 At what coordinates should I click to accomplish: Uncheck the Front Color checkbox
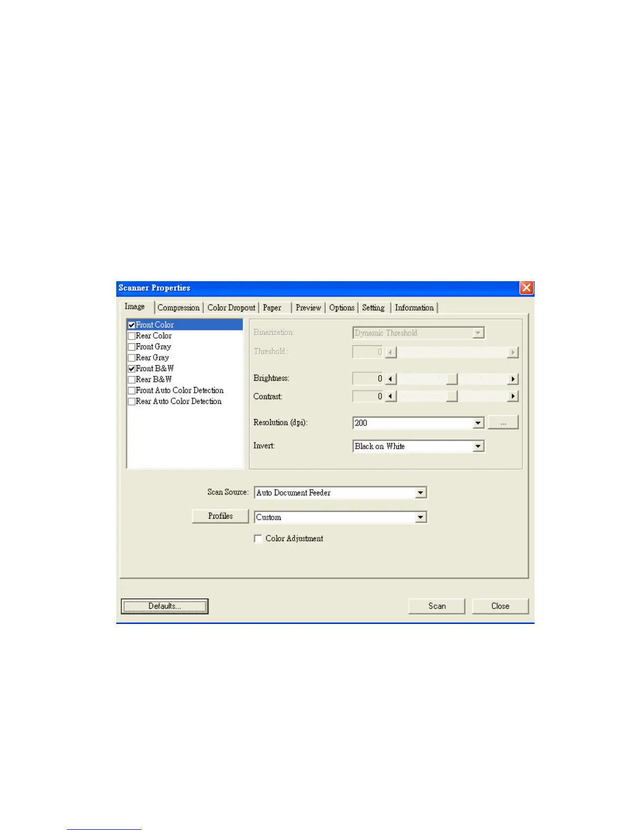[x=132, y=325]
